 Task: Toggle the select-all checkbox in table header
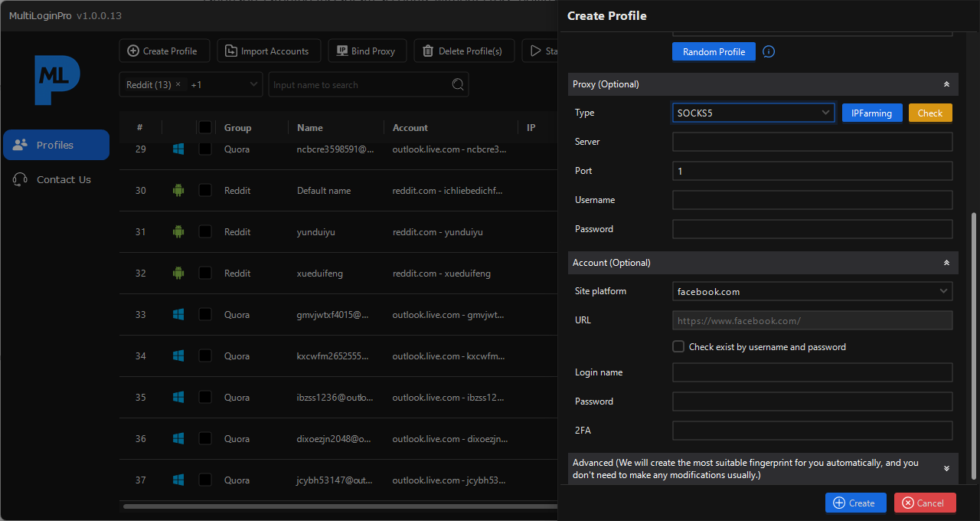(205, 128)
